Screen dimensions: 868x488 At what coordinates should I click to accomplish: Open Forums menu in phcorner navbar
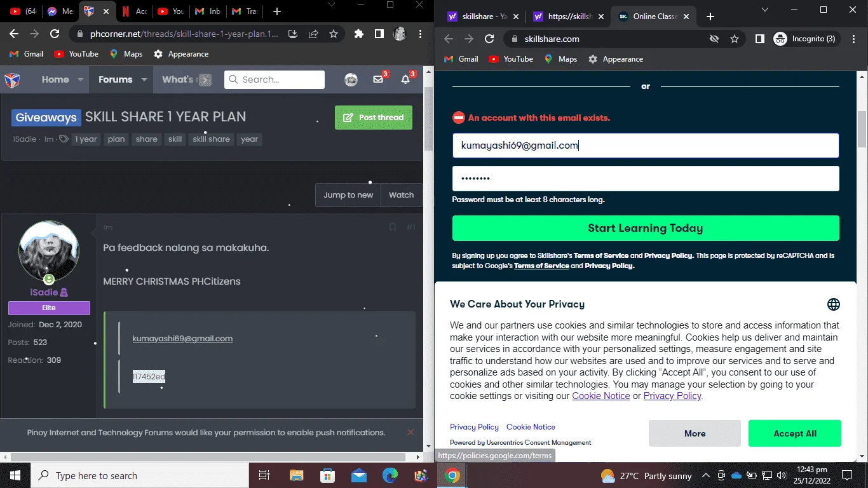[x=115, y=79]
